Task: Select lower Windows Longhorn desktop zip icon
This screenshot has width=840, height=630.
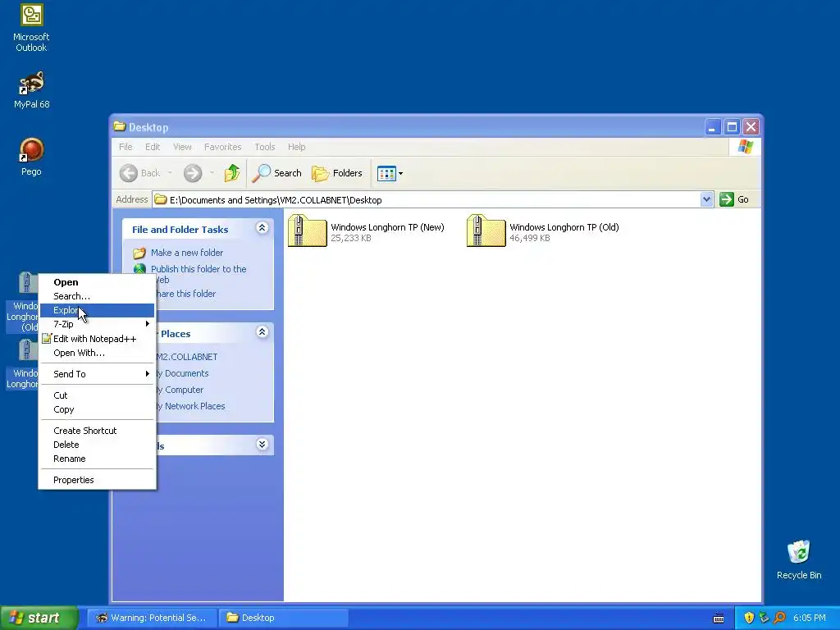Action: coord(22,364)
